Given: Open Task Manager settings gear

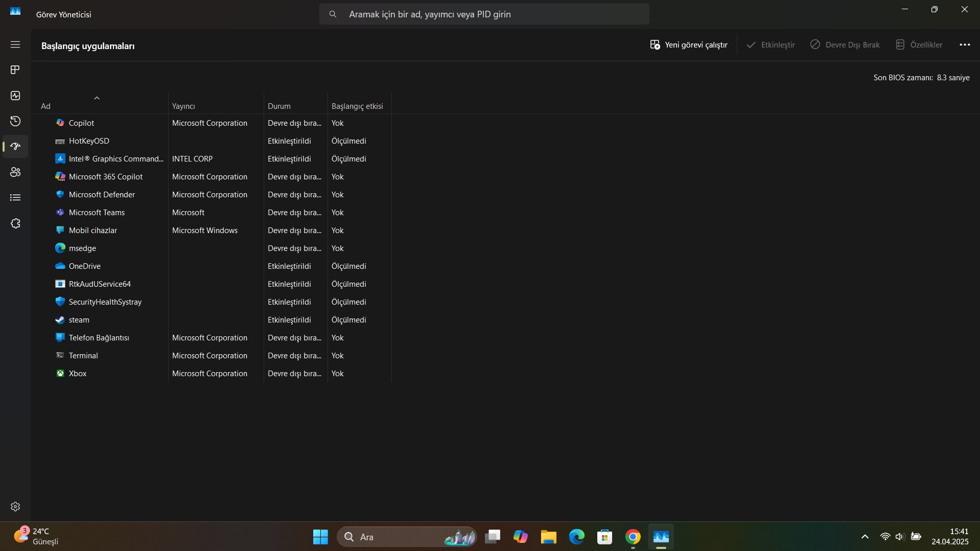Looking at the screenshot, I should [15, 507].
